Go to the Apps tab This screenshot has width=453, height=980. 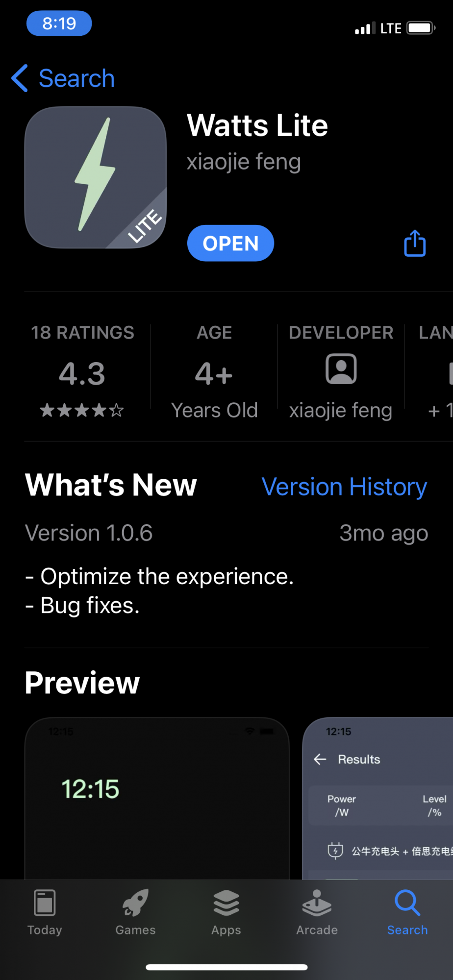coord(226,912)
